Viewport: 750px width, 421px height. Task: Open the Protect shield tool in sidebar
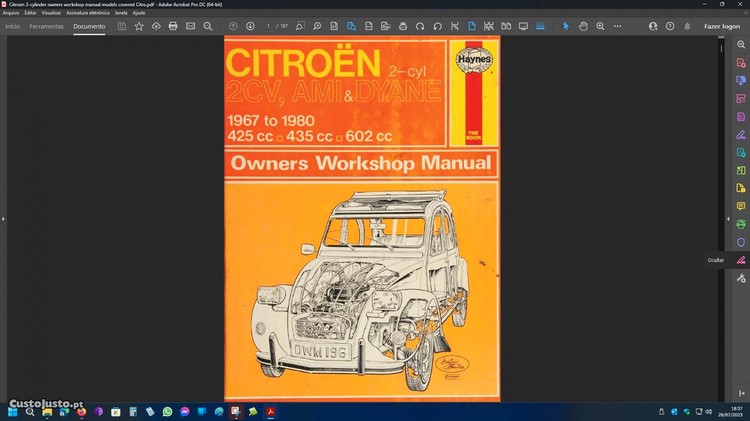click(x=741, y=242)
